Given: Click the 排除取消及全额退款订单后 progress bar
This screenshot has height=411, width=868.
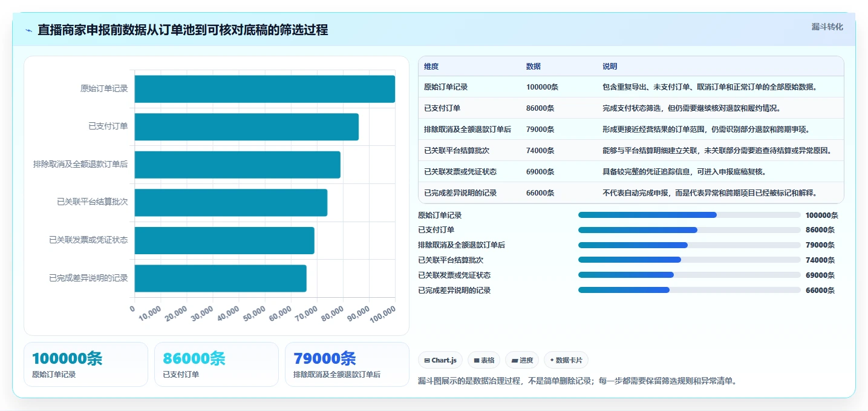Looking at the screenshot, I should (x=690, y=245).
